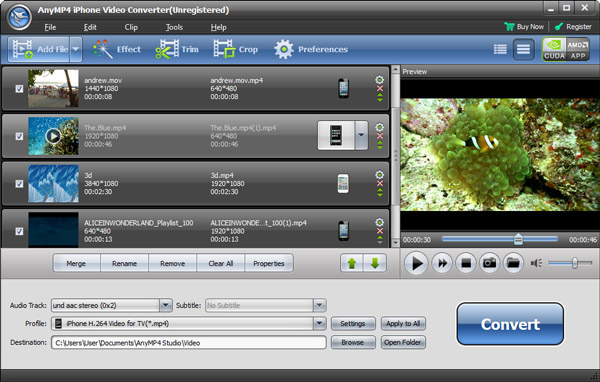Click the file list scroll-up arrow
600x382 pixels.
coord(395,70)
